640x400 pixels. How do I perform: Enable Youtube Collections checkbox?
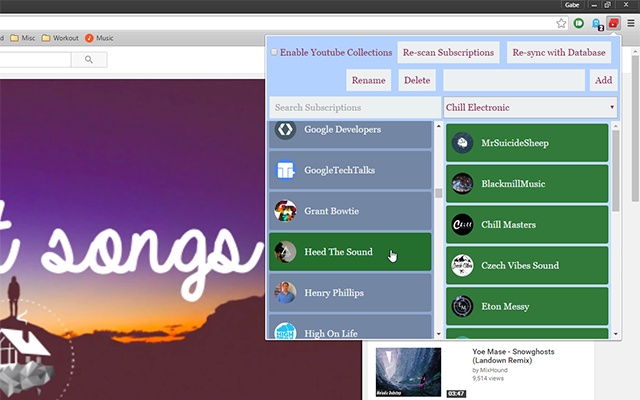pos(274,52)
